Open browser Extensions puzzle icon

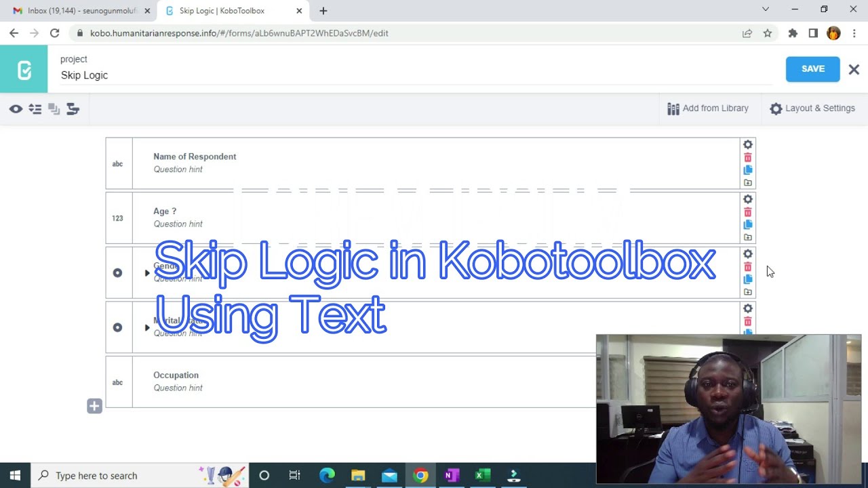[793, 33]
